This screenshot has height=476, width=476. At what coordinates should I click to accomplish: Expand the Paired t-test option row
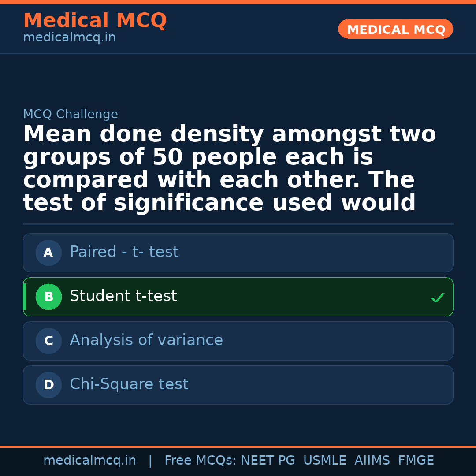tap(238, 253)
